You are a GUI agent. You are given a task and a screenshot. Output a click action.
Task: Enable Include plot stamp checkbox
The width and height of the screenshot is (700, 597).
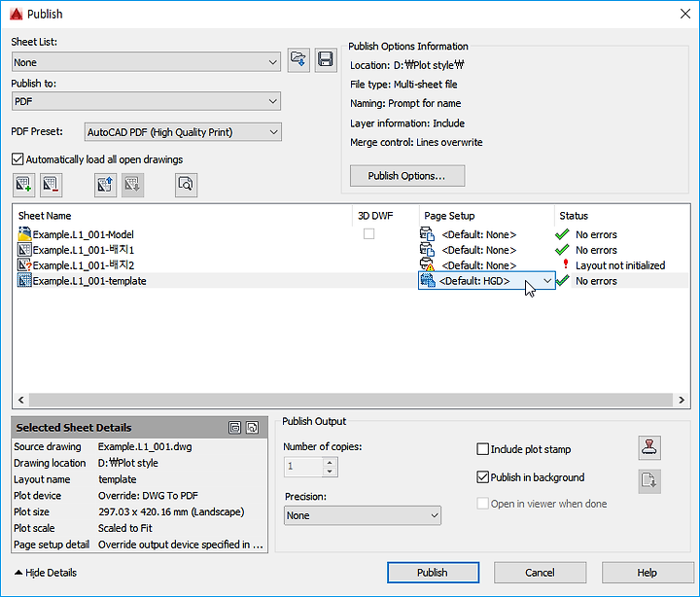[482, 449]
